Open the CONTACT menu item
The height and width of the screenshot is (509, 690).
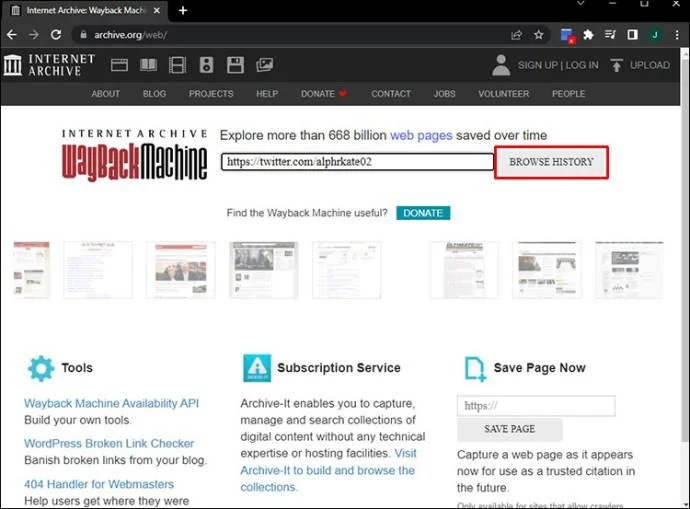tap(391, 94)
